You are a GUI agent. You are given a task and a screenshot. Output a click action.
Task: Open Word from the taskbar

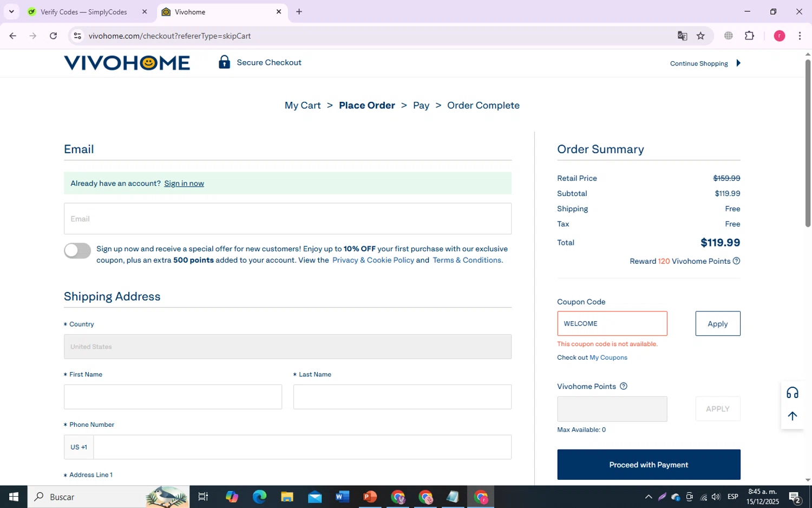342,497
